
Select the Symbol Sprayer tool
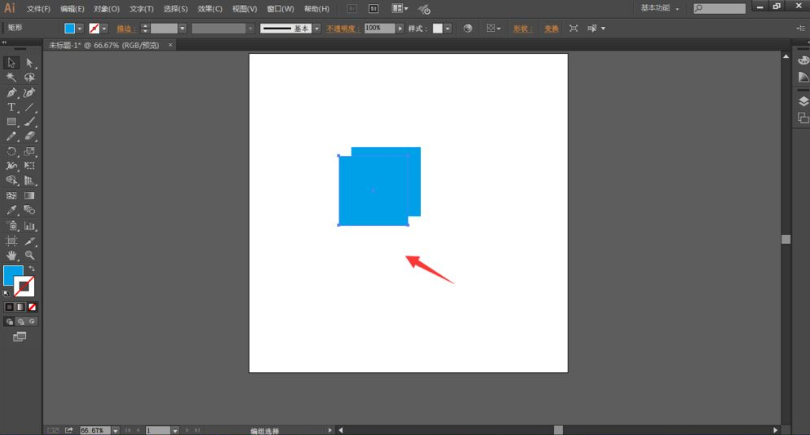pos(11,226)
